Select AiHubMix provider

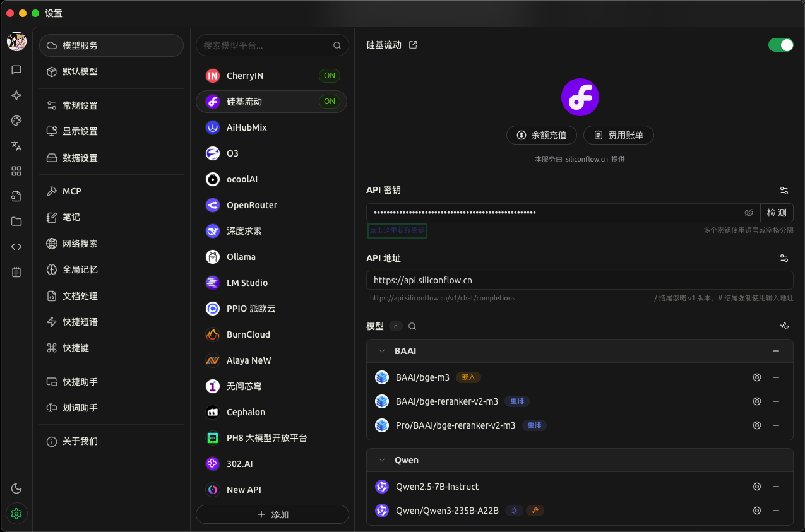[271, 127]
